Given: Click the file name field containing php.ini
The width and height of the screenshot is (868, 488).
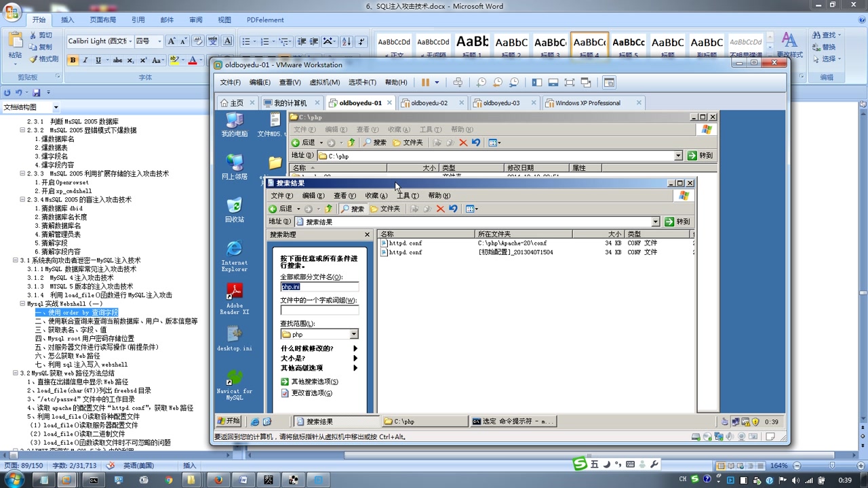Looking at the screenshot, I should (319, 287).
